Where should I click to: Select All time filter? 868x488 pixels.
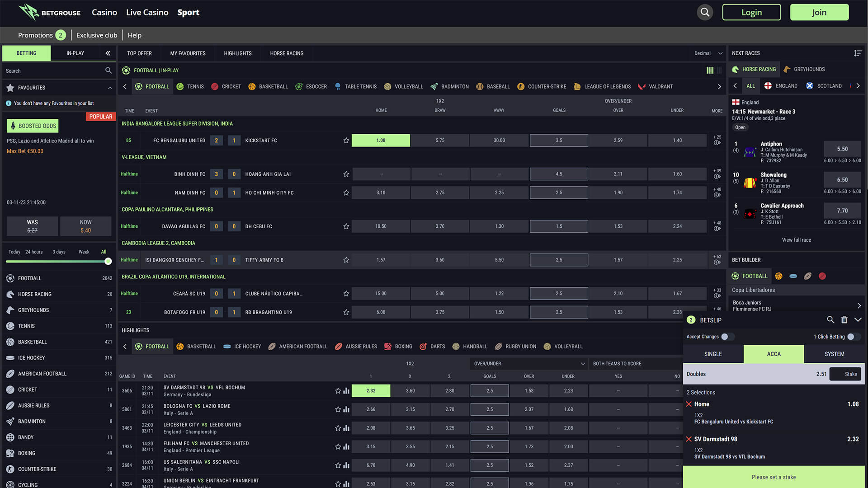(104, 252)
